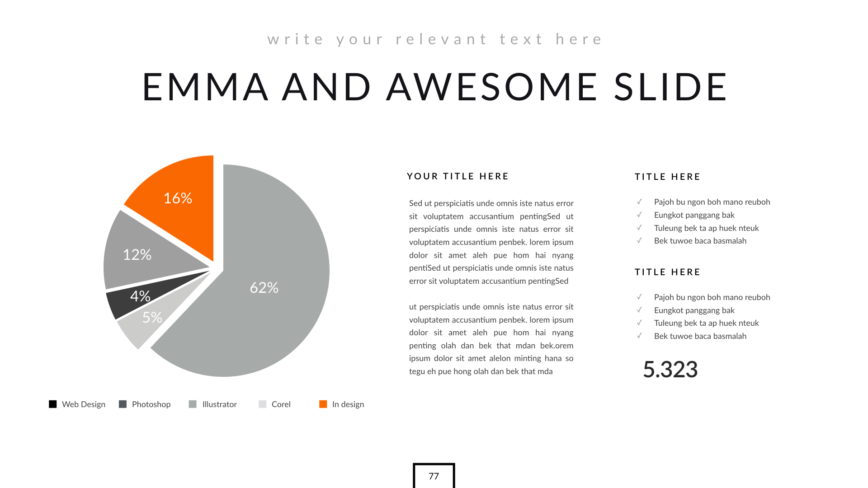Image resolution: width=868 pixels, height=488 pixels.
Task: Click the checkmark beside first 'Pajoh bu ngon' item
Action: click(x=639, y=202)
